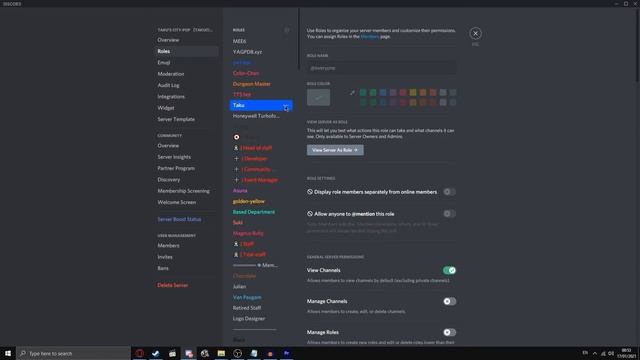Click View Server As Role button
This screenshot has height=360, width=640.
(x=335, y=150)
